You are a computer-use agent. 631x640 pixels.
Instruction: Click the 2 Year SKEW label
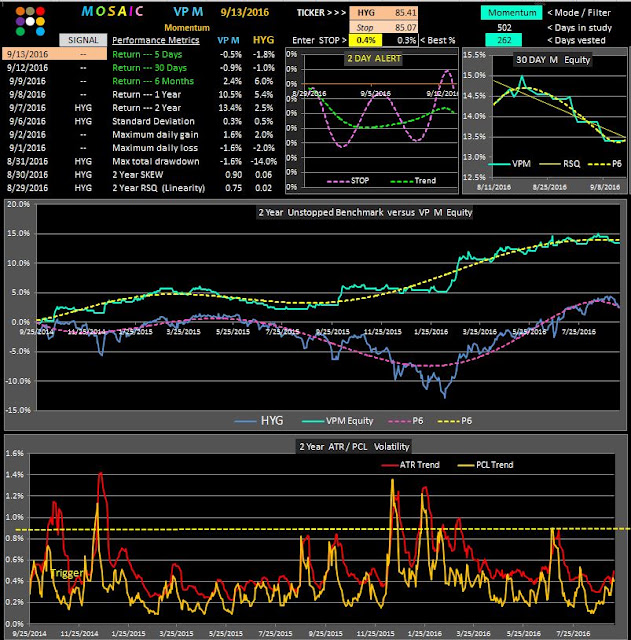pyautogui.click(x=138, y=175)
